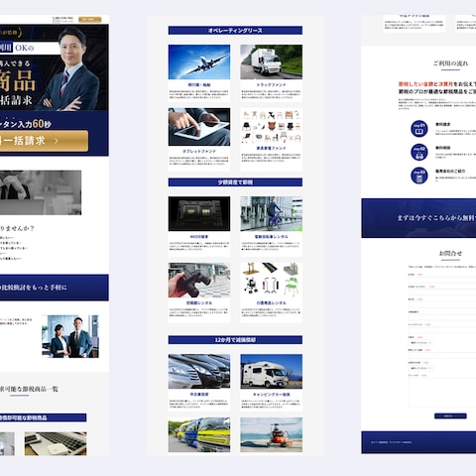Select the orange helicopter photo thumbnail

271,434
